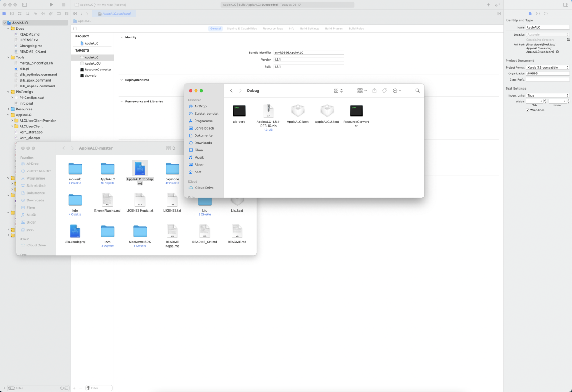The image size is (572, 392).
Task: Open the Quick Help inspector icon
Action: (x=546, y=13)
